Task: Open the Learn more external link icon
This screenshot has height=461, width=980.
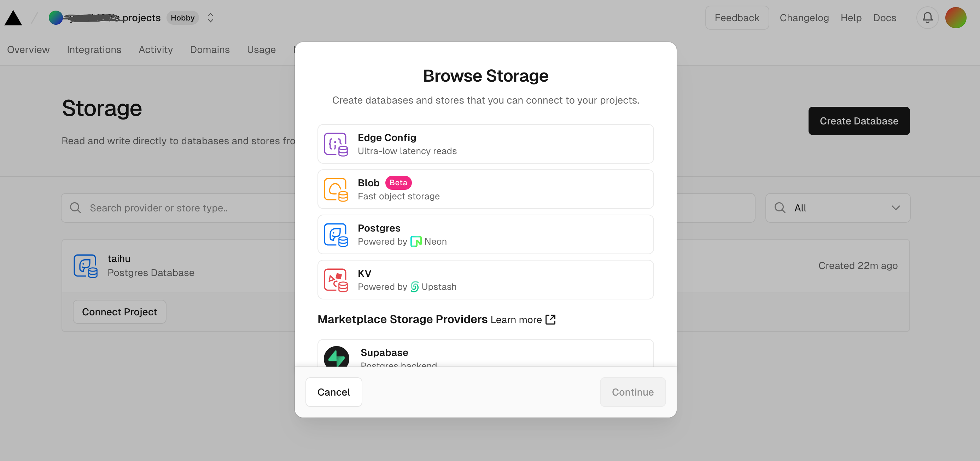Action: tap(550, 320)
